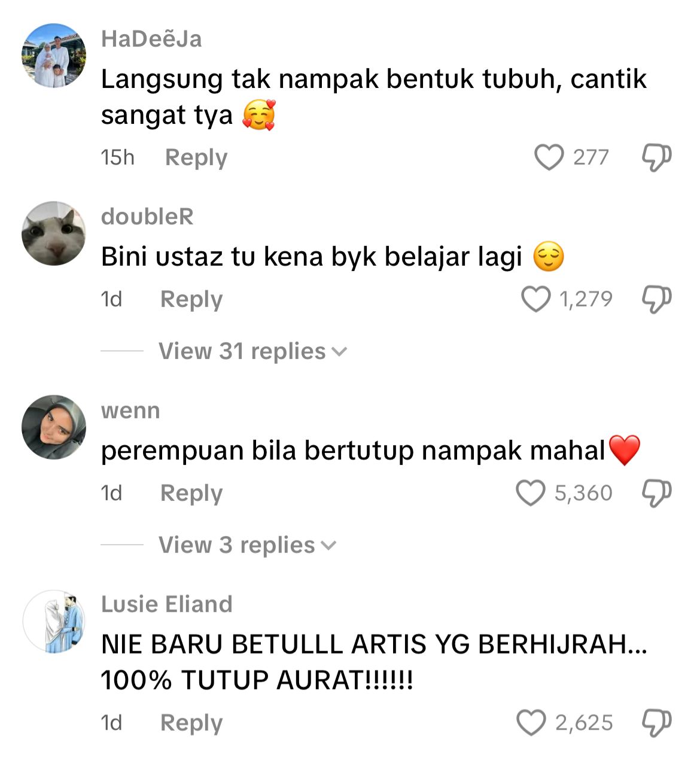
Task: Like Lusie Eliand's comment with heart icon
Action: point(531,722)
